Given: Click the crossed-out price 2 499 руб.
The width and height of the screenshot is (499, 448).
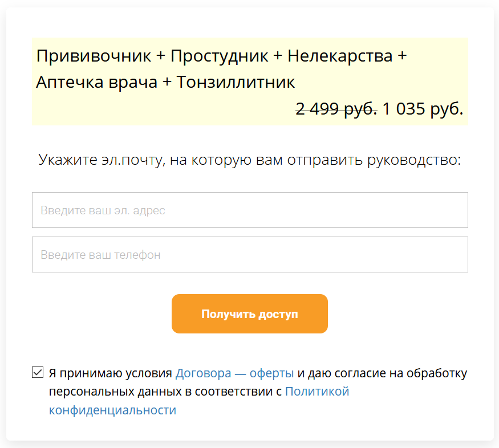Looking at the screenshot, I should coord(336,108).
